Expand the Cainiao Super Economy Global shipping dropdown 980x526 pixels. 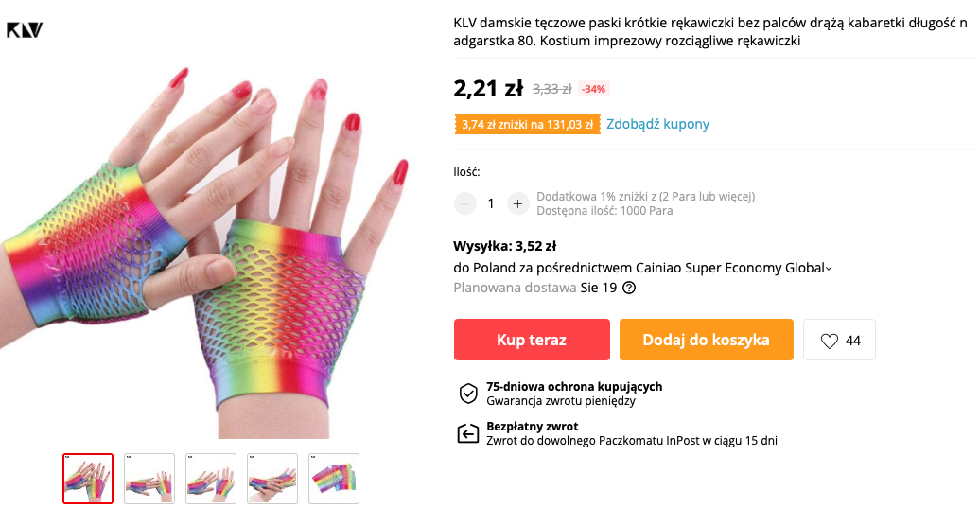[829, 269]
